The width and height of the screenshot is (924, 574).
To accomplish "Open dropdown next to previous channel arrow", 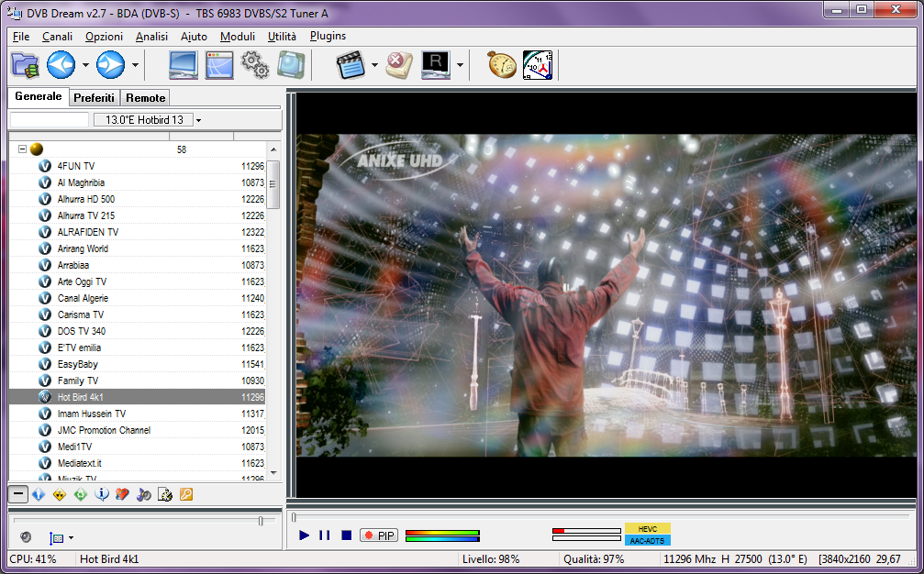I will click(85, 65).
